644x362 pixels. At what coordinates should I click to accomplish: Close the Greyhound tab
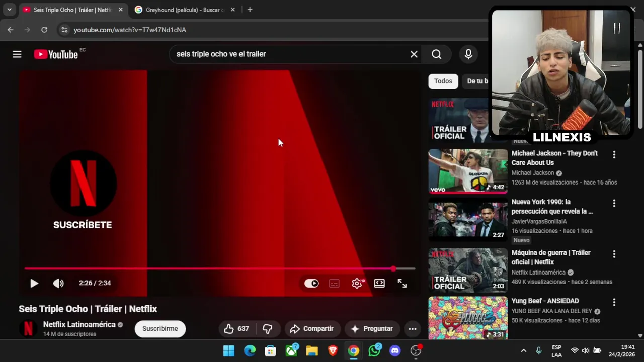tap(232, 10)
